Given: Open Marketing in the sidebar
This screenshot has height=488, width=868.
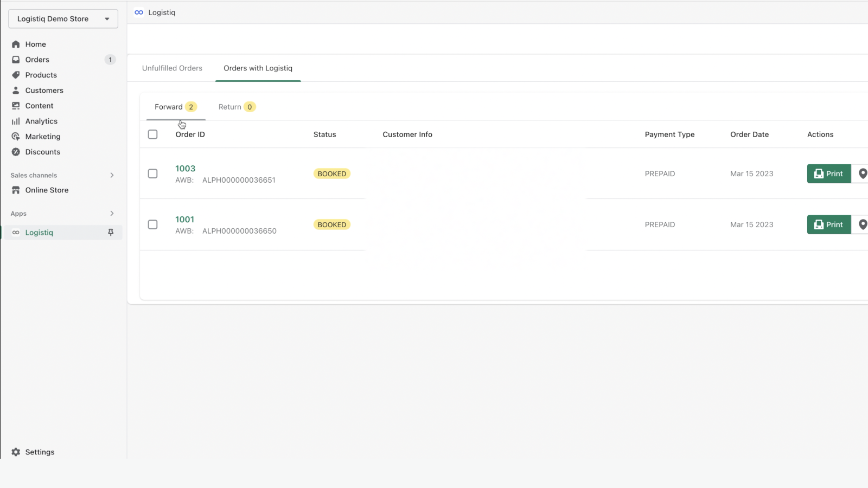Looking at the screenshot, I should coord(43,137).
